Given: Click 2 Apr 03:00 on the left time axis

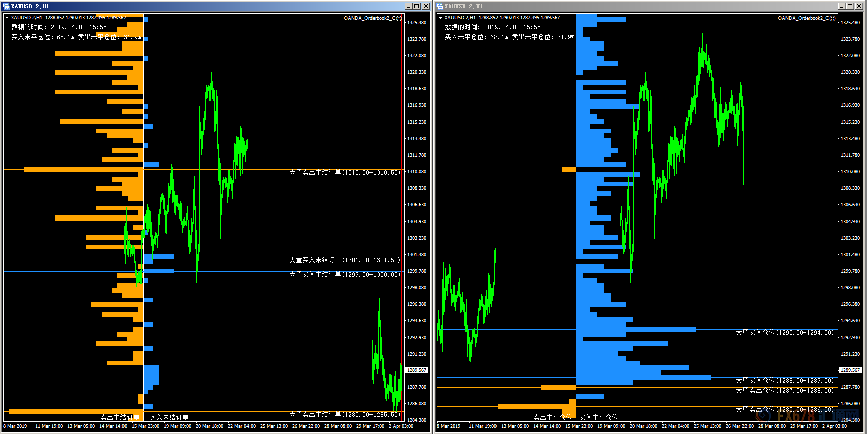Looking at the screenshot, I should (401, 426).
